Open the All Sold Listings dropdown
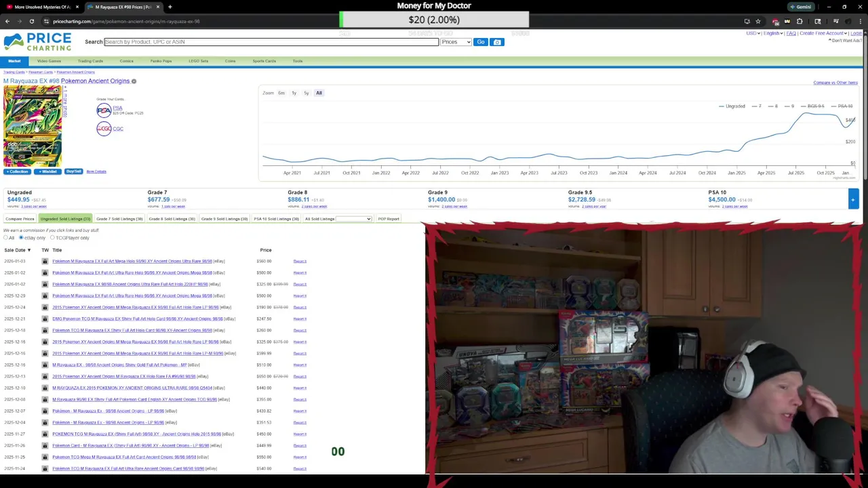This screenshot has width=868, height=488. click(354, 219)
